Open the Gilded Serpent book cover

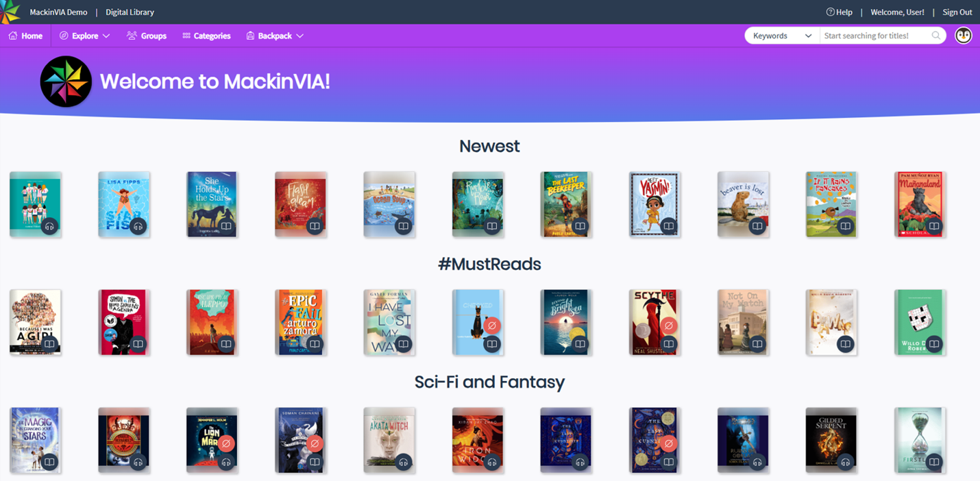click(x=831, y=440)
